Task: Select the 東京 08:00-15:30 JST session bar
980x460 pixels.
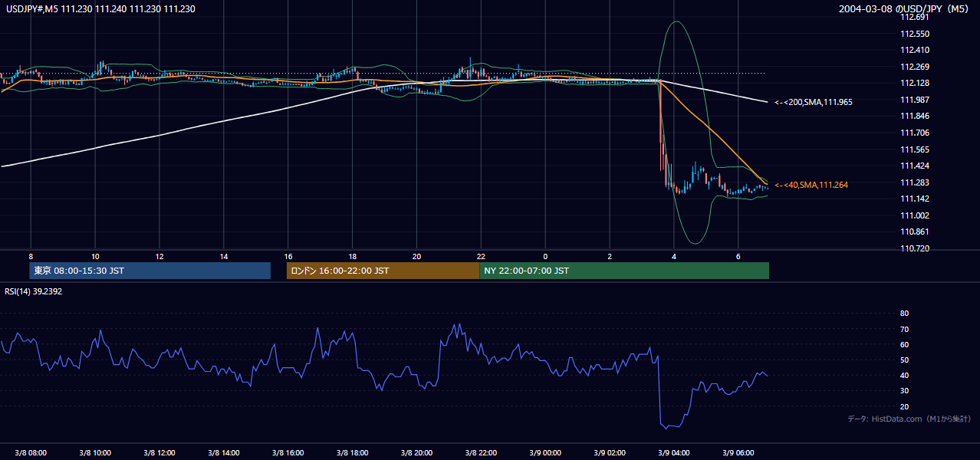Action: coord(150,271)
